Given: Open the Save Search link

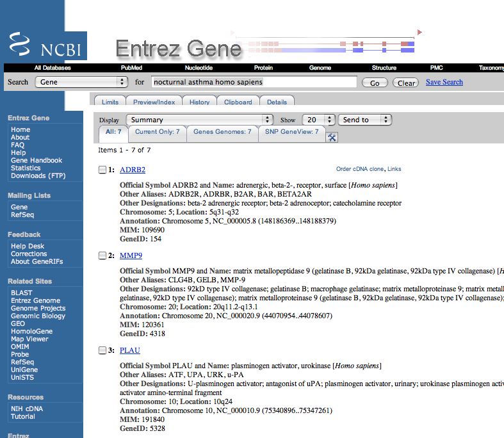Looking at the screenshot, I should 444,82.
